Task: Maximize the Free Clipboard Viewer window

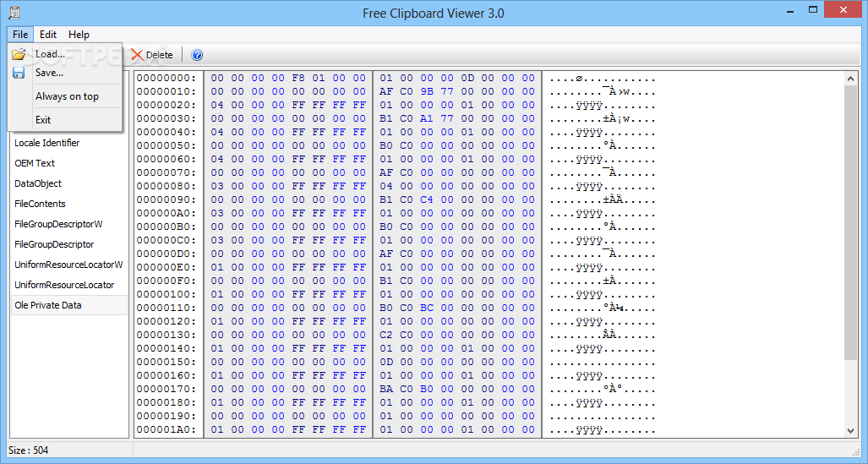Action: [813, 10]
